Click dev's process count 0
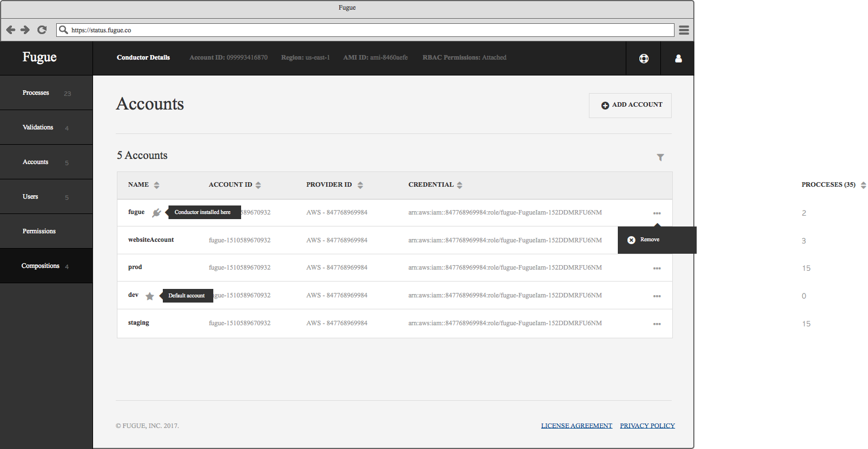The width and height of the screenshot is (868, 449). [804, 296]
